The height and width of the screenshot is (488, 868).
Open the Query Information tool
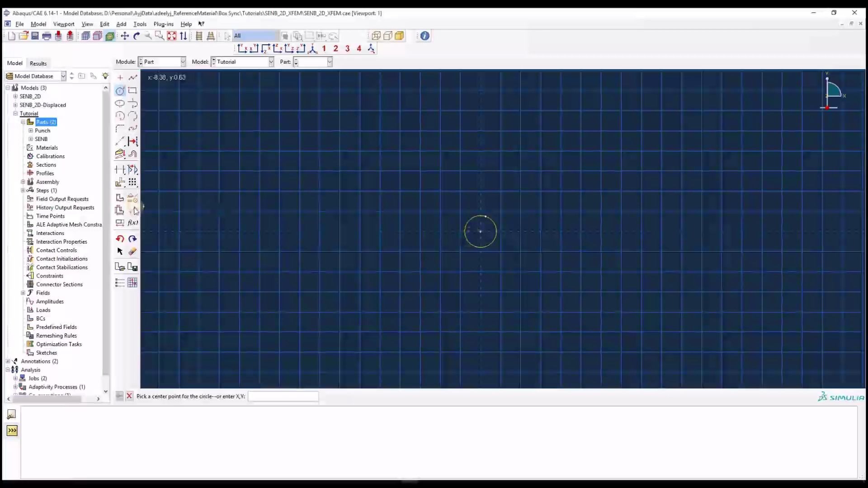(424, 36)
